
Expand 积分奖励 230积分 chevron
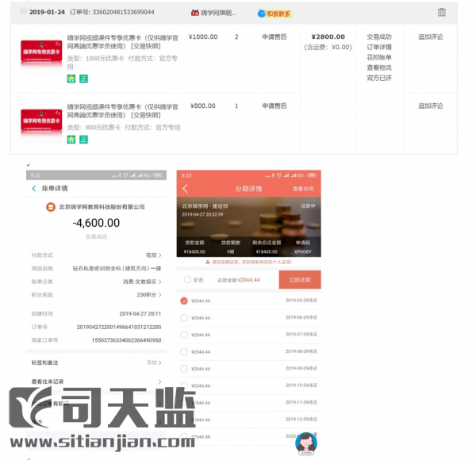(159, 295)
